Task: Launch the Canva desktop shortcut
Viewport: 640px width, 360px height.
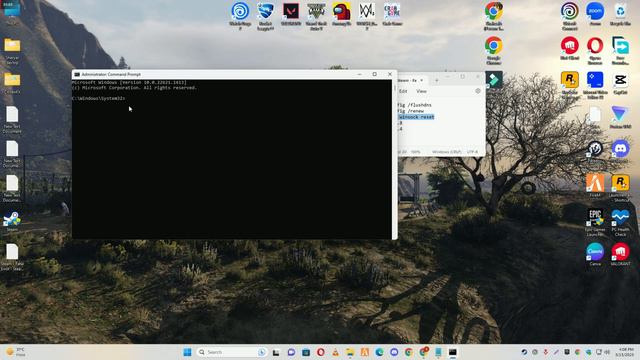Action: click(x=595, y=254)
